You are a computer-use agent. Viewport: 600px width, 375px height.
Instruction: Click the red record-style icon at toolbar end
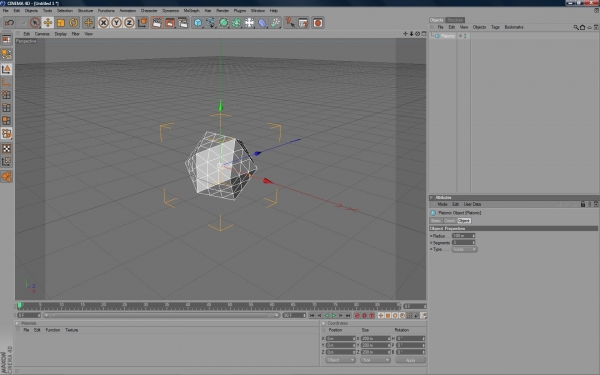(x=318, y=23)
